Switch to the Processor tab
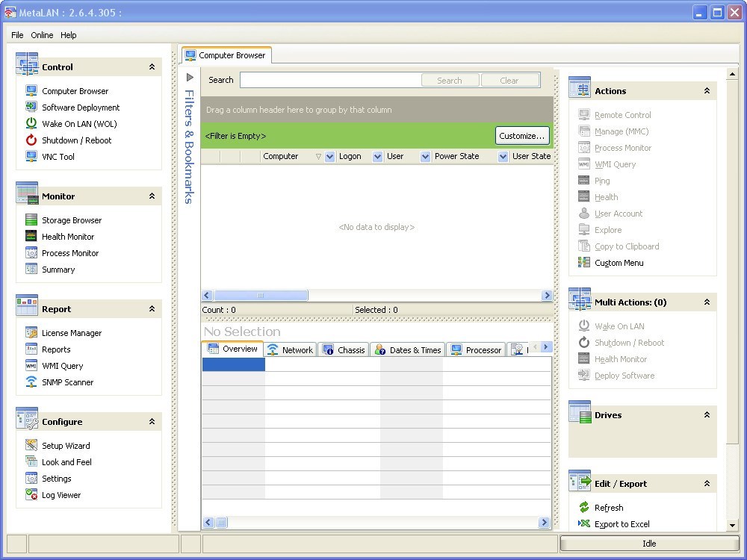747x560 pixels. (x=476, y=349)
